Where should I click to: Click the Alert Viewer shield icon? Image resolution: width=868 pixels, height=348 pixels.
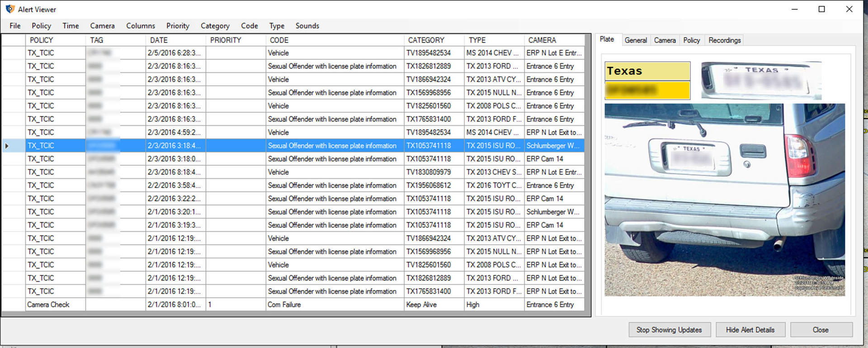[10, 9]
